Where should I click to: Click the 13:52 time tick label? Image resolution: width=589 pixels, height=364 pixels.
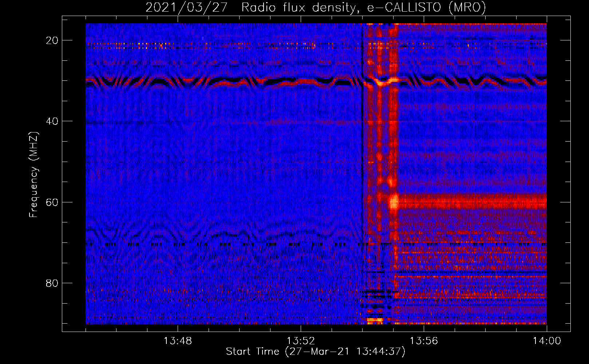coord(301,341)
